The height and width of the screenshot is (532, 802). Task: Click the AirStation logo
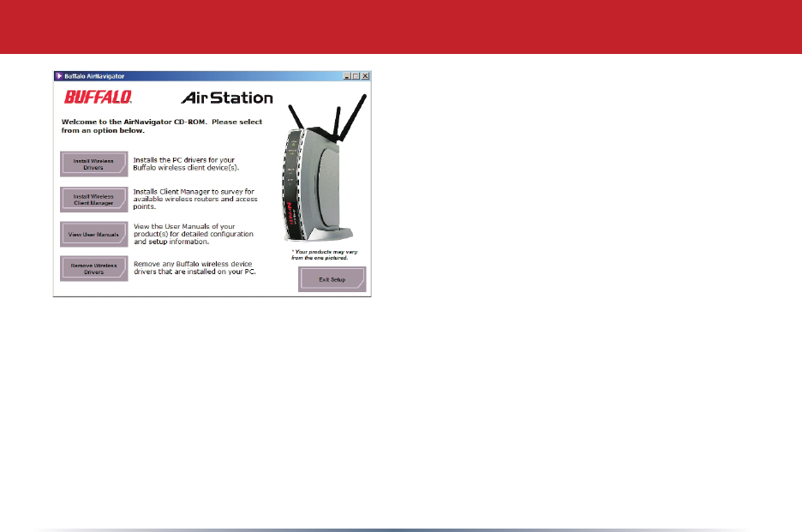pyautogui.click(x=227, y=98)
